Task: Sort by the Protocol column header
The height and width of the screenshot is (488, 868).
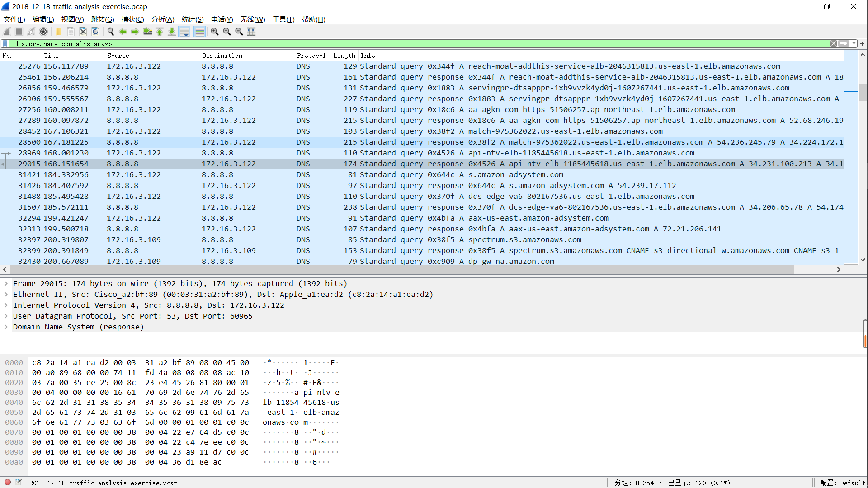Action: coord(312,56)
